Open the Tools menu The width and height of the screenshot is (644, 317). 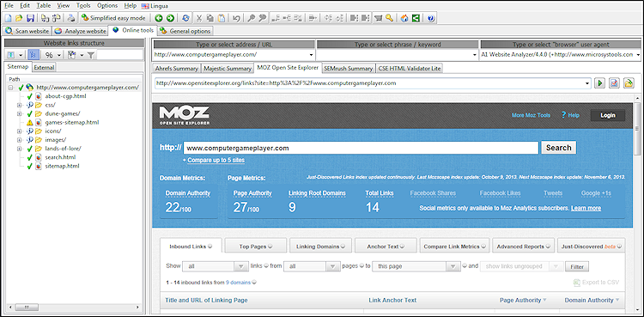[83, 6]
